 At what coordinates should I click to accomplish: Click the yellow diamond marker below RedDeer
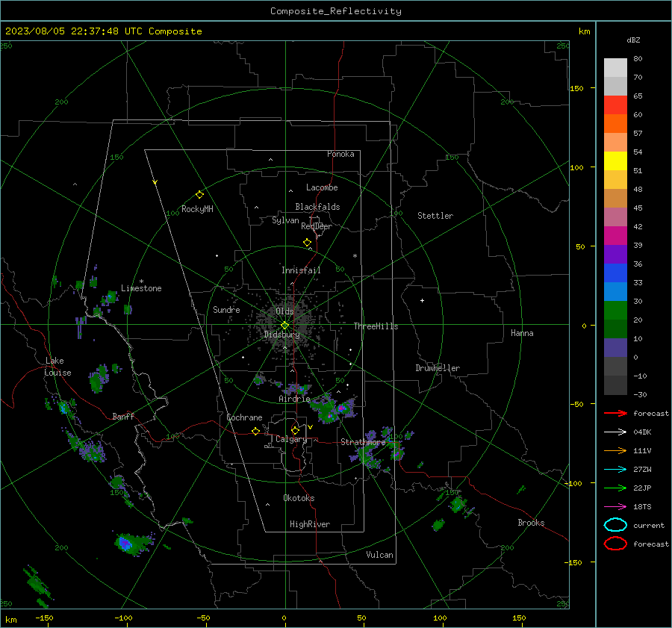click(x=307, y=243)
